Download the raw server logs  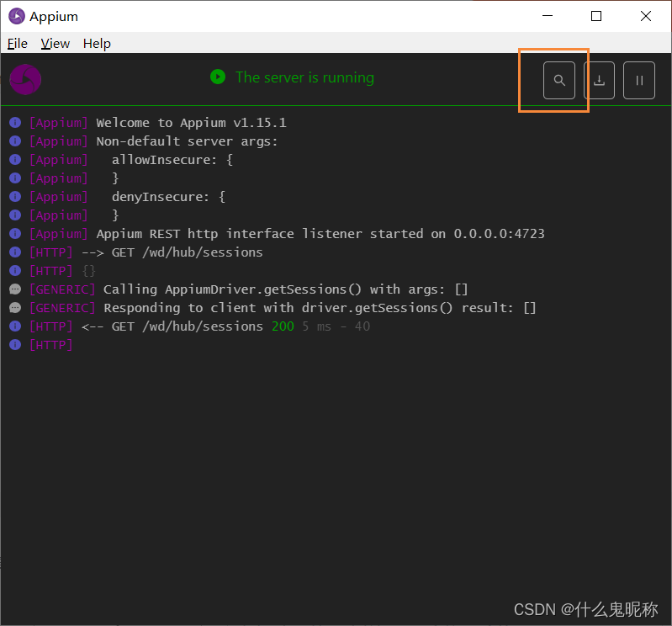click(599, 80)
